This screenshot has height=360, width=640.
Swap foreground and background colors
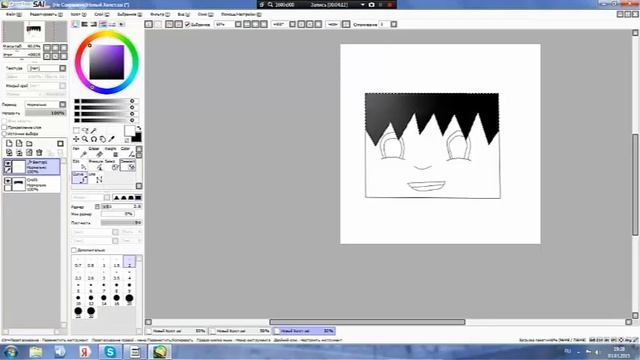(x=139, y=128)
